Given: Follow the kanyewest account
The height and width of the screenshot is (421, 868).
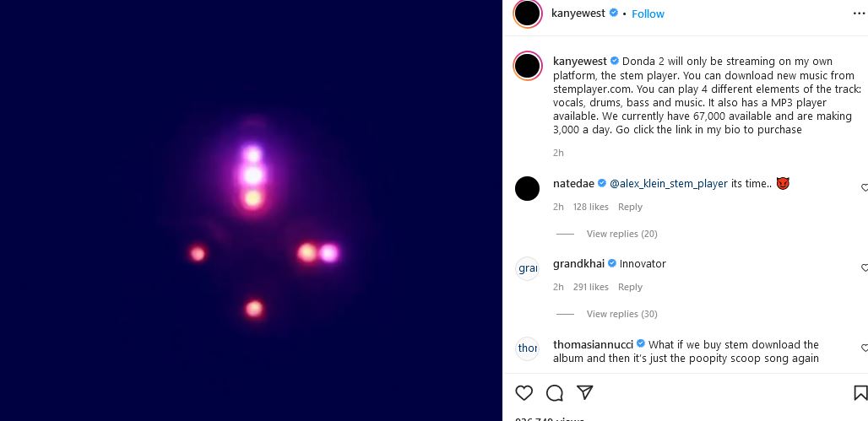Looking at the screenshot, I should (648, 13).
